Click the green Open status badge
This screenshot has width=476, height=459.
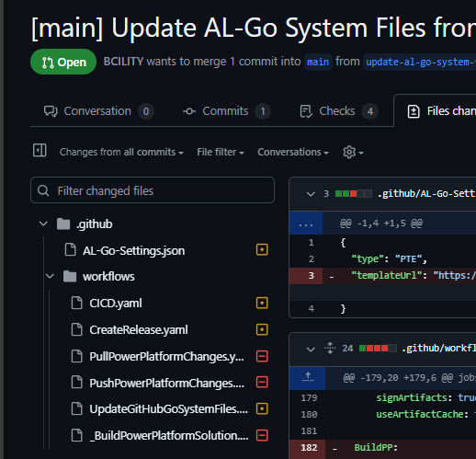63,62
